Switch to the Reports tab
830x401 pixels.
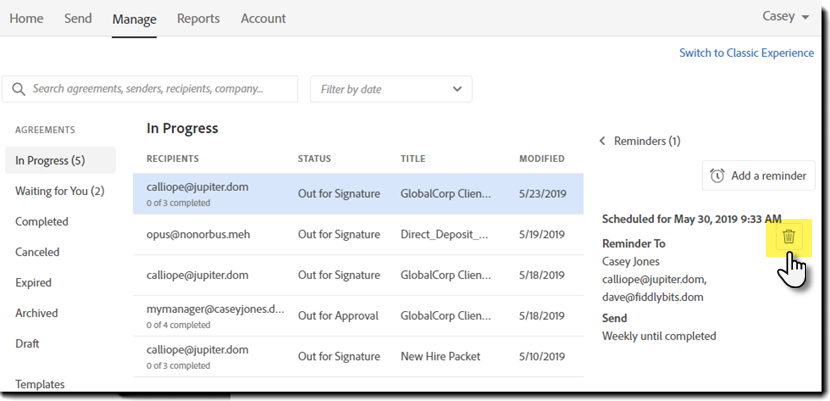click(x=198, y=18)
